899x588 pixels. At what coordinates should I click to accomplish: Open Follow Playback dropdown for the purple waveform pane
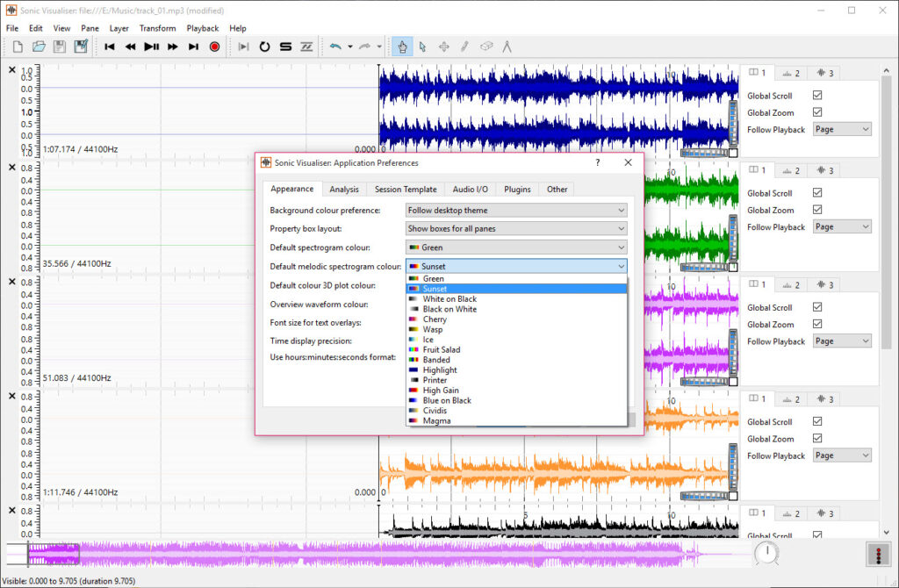(x=842, y=341)
